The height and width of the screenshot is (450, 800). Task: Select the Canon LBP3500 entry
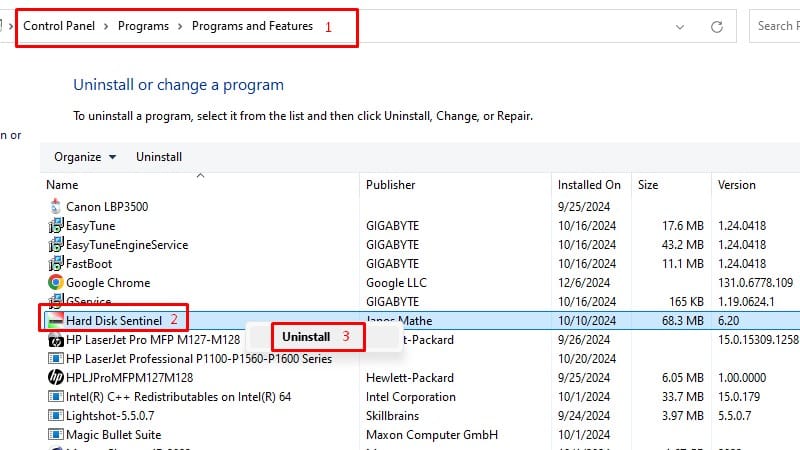point(107,207)
